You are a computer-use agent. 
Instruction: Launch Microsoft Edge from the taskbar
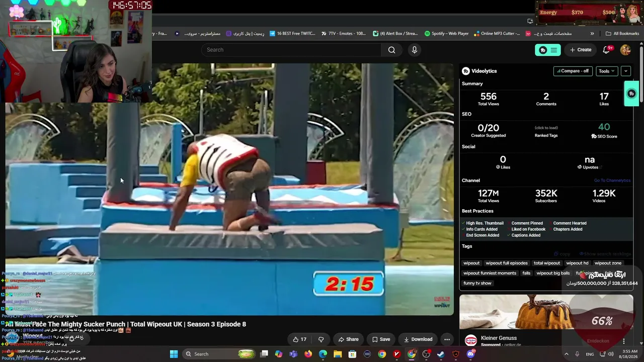pyautogui.click(x=323, y=354)
